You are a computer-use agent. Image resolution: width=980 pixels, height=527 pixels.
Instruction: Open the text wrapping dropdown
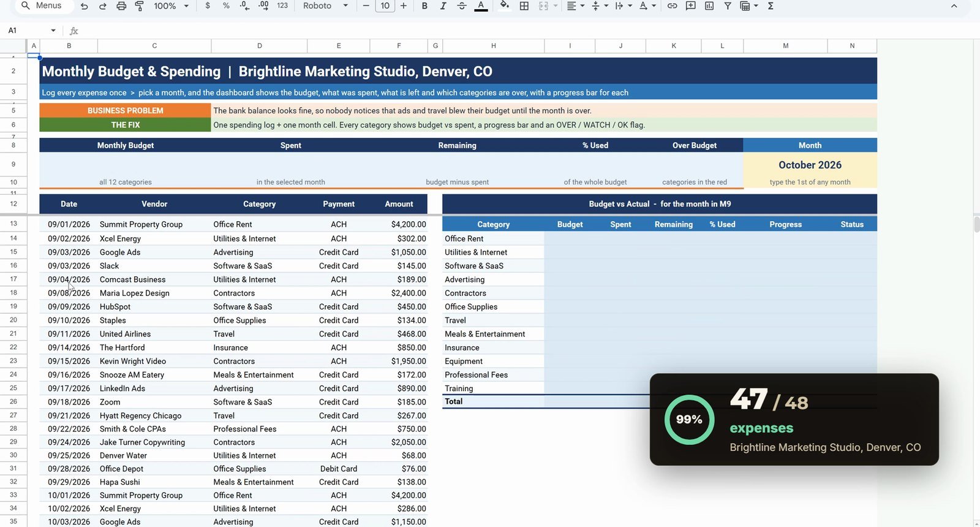(623, 6)
